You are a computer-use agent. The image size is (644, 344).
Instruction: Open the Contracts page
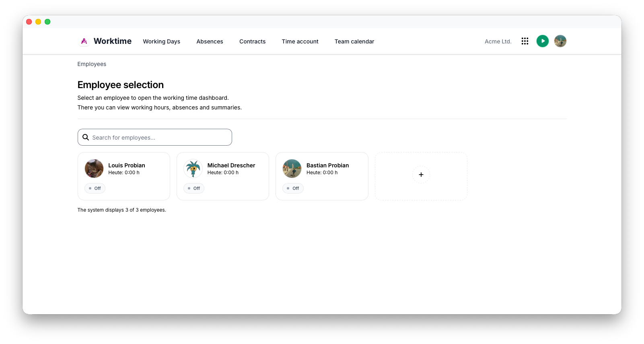click(253, 41)
